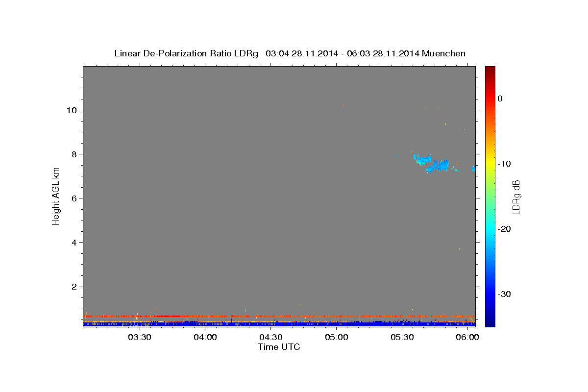
Task: Click the 'Height AGL km' axis label
Action: pyautogui.click(x=56, y=196)
